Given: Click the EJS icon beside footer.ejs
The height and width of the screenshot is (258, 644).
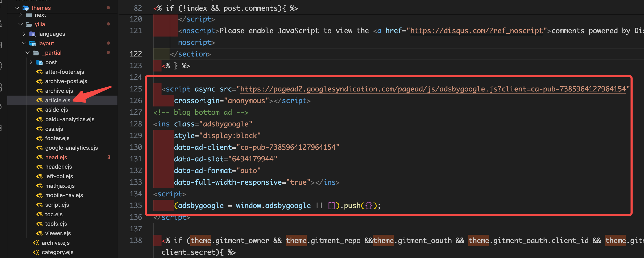Looking at the screenshot, I should click(39, 138).
